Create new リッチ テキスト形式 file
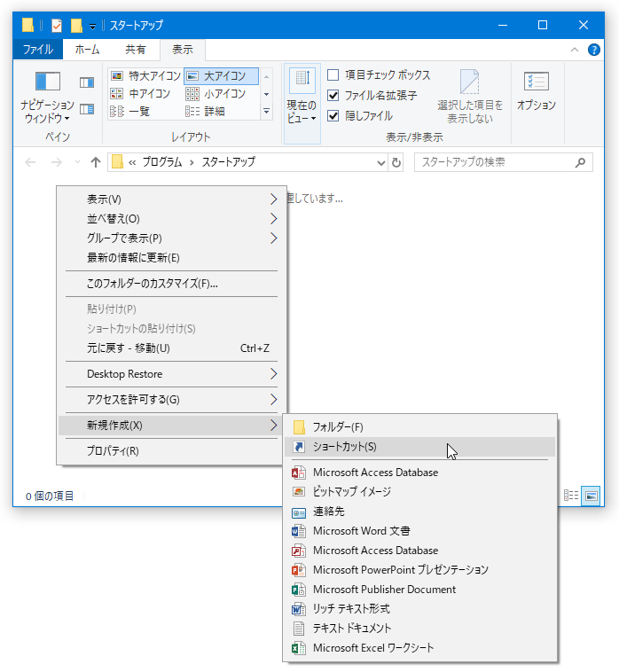This screenshot has height=672, width=619. coord(420,608)
